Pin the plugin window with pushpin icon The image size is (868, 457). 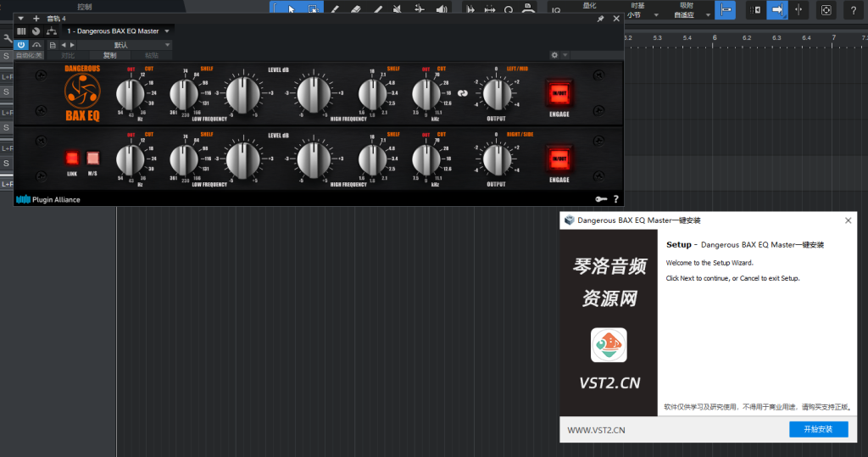[x=600, y=19]
